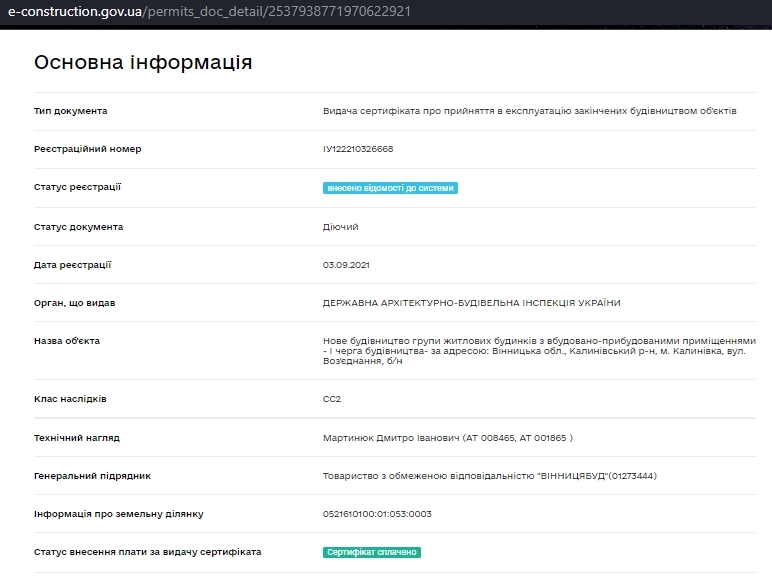
Task: Click the 'Назва об'єкта' label
Action: point(67,341)
